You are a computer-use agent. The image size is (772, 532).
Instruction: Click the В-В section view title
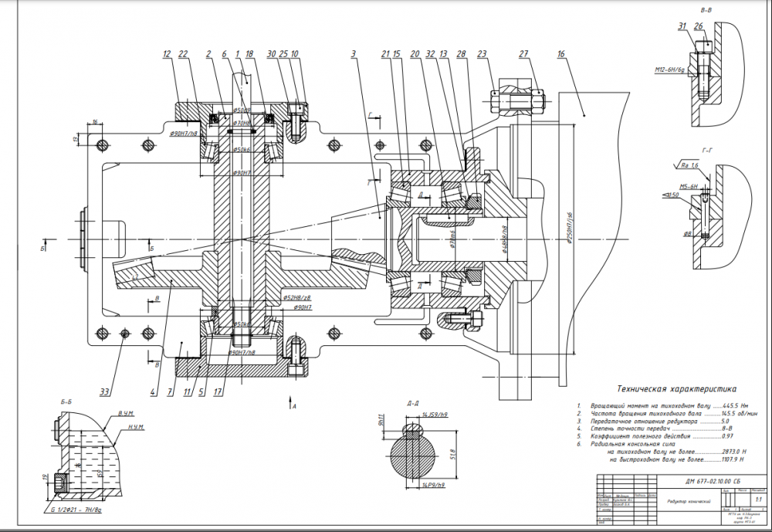tap(706, 10)
